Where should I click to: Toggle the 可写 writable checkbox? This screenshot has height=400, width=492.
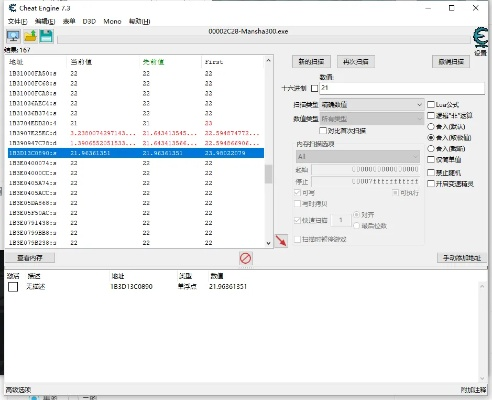click(297, 193)
